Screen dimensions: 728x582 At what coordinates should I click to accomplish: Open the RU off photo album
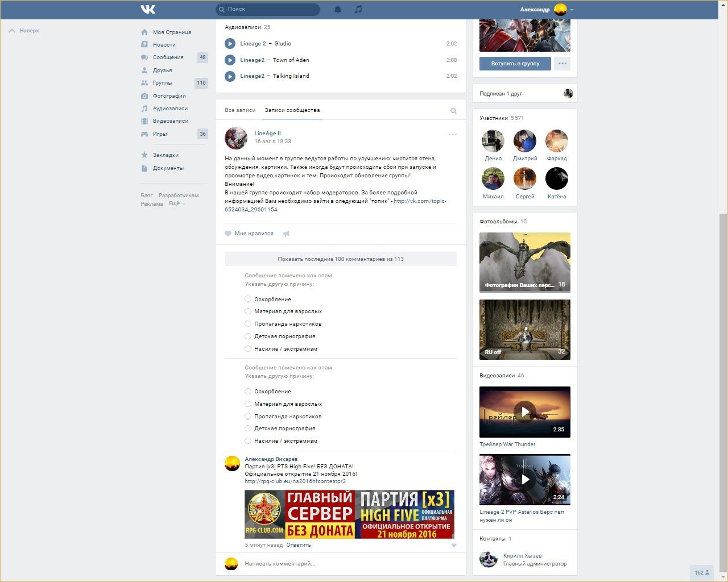[525, 330]
